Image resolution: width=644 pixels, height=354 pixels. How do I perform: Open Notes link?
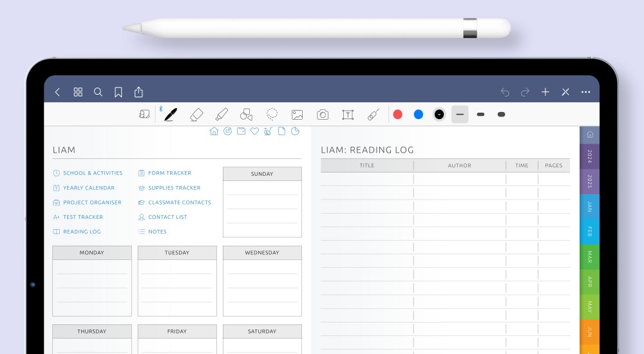[x=153, y=231]
